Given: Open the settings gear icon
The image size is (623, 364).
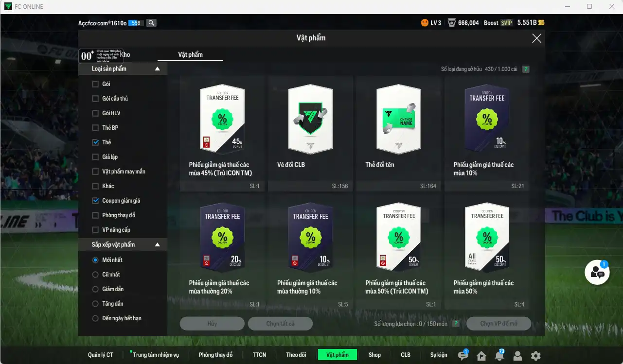Looking at the screenshot, I should coord(535,356).
